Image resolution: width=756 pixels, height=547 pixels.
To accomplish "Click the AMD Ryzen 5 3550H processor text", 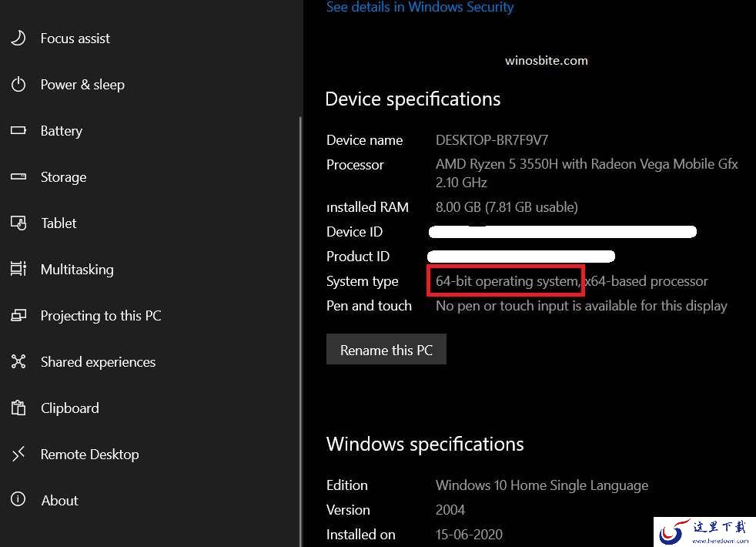I will [x=587, y=173].
